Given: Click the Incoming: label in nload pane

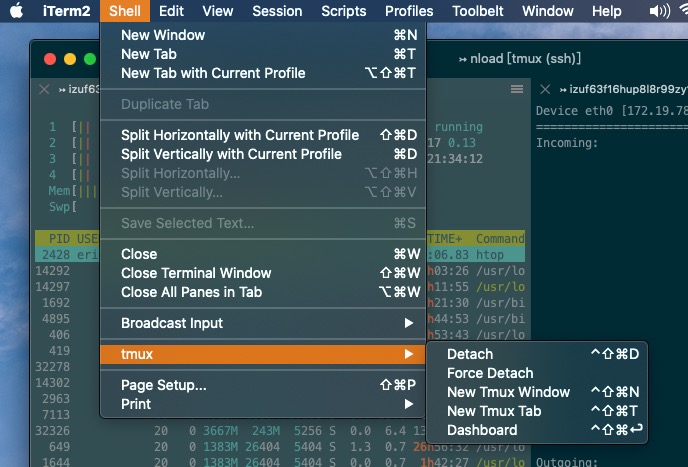Looking at the screenshot, I should [567, 143].
